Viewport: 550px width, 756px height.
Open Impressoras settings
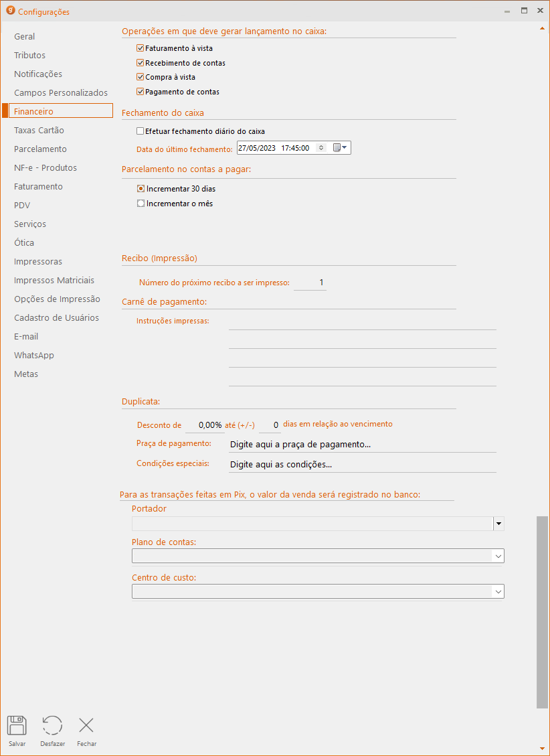click(38, 262)
